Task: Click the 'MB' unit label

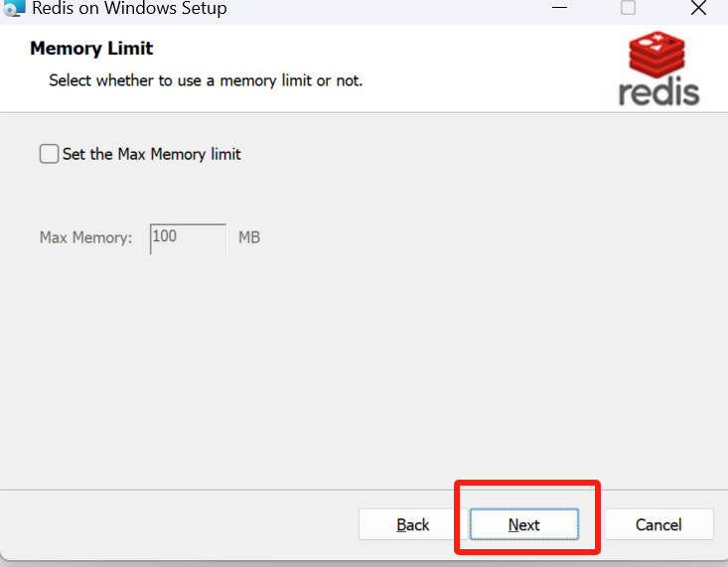Action: click(249, 237)
